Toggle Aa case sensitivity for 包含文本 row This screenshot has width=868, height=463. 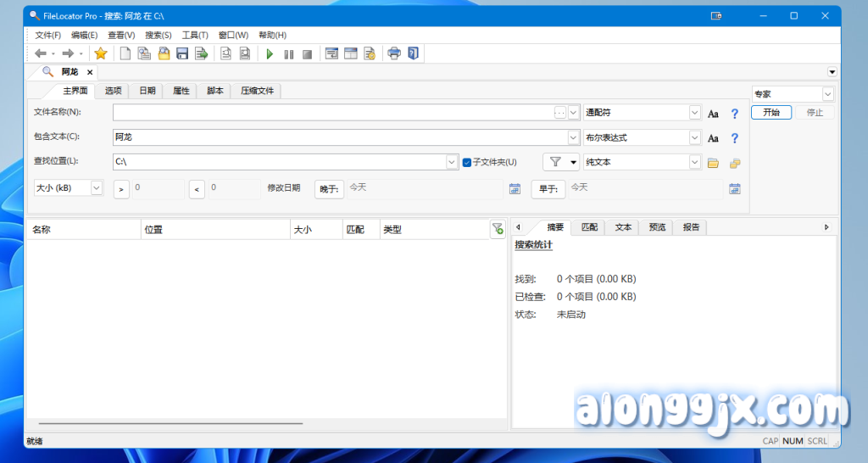coord(713,138)
